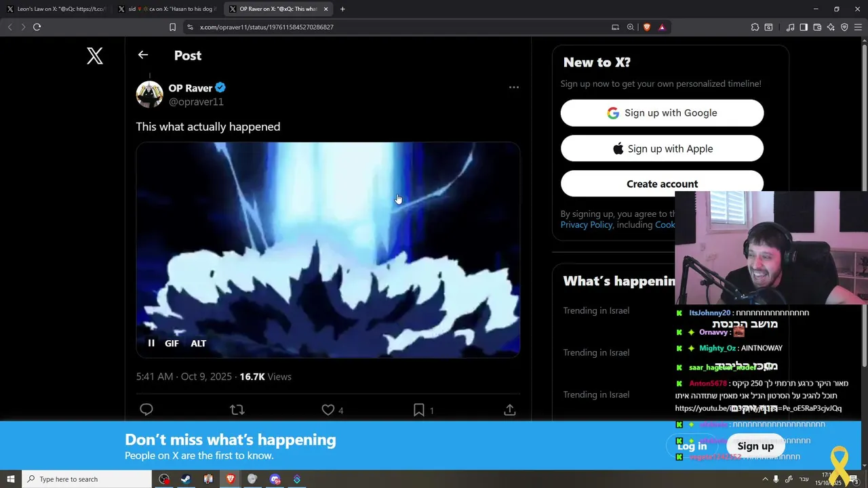Select the OP Raver on X tab
868x488 pixels.
[278, 9]
